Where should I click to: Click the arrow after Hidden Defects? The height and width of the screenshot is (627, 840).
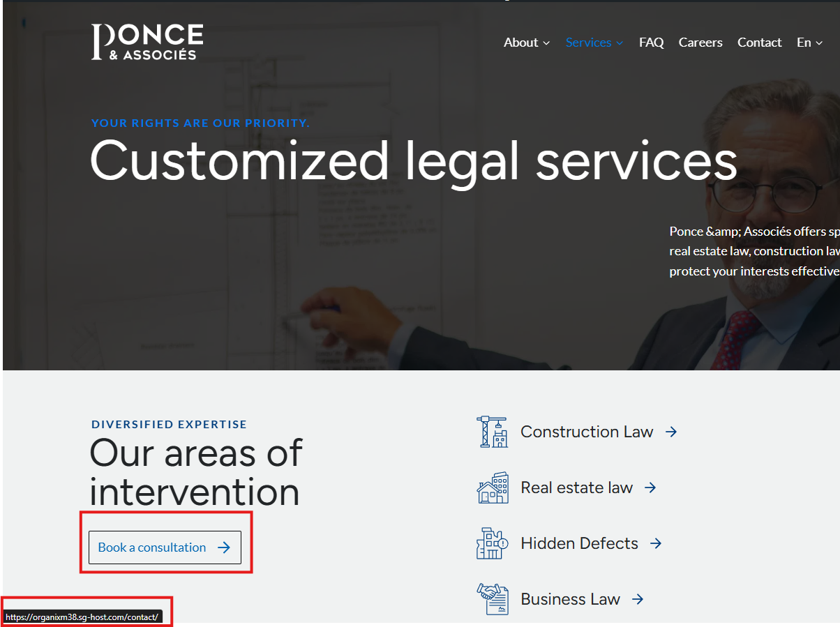pos(656,543)
